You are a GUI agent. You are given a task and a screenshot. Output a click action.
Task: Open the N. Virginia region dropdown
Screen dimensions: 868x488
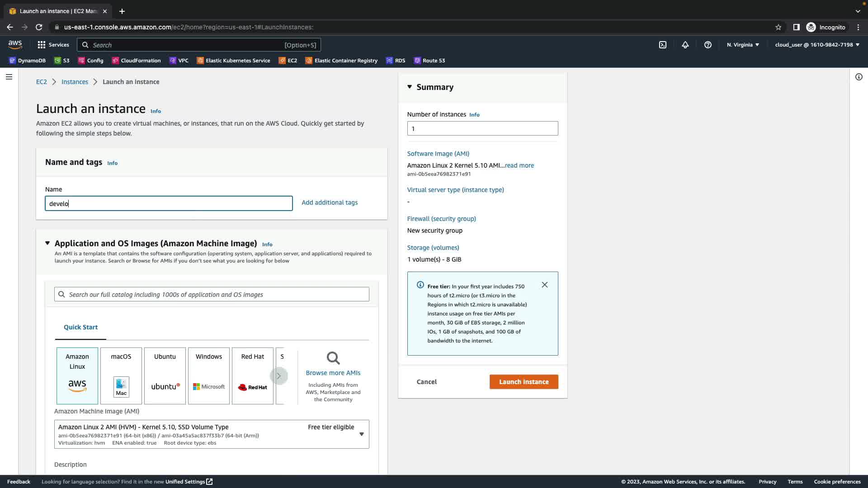[743, 45]
